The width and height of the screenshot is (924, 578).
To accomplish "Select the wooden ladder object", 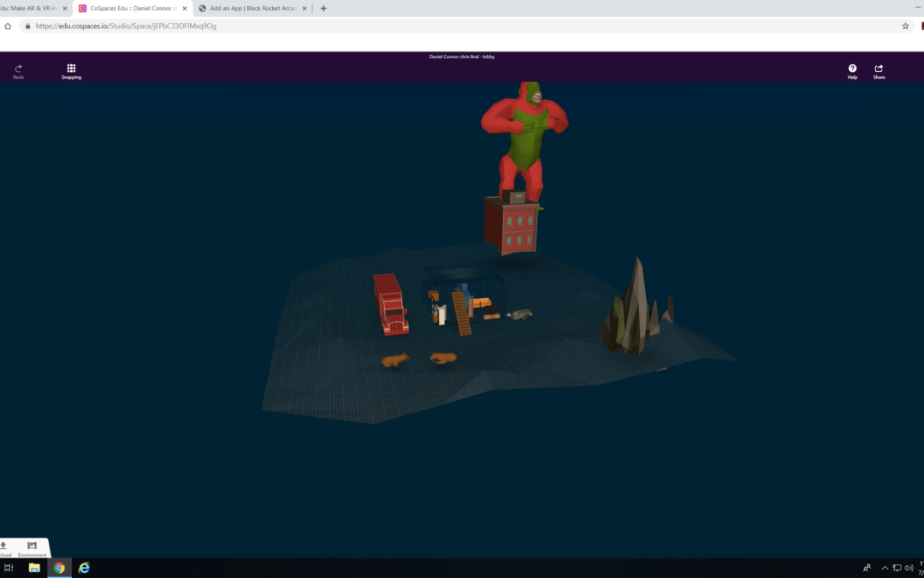I will pyautogui.click(x=461, y=313).
